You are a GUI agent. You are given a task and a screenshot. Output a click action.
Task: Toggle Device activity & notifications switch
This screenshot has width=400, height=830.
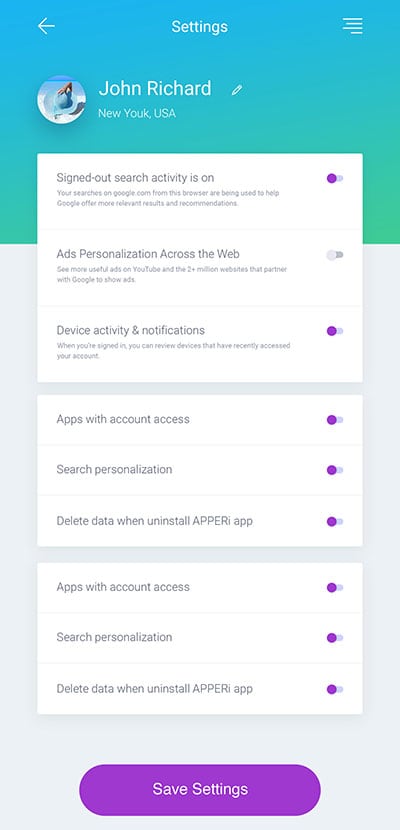(335, 331)
